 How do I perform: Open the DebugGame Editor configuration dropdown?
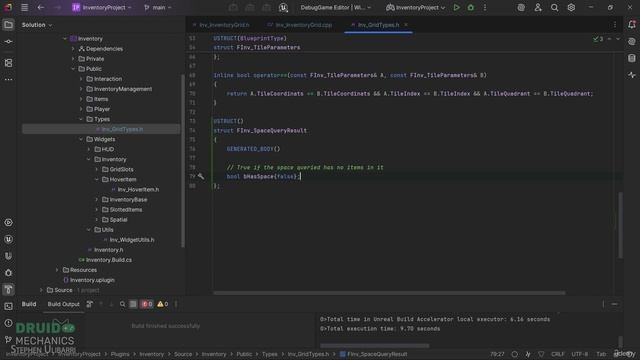pyautogui.click(x=336, y=7)
